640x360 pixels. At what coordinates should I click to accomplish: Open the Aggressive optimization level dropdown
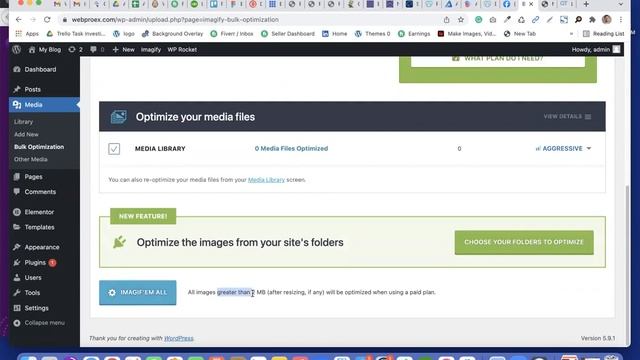(563, 149)
